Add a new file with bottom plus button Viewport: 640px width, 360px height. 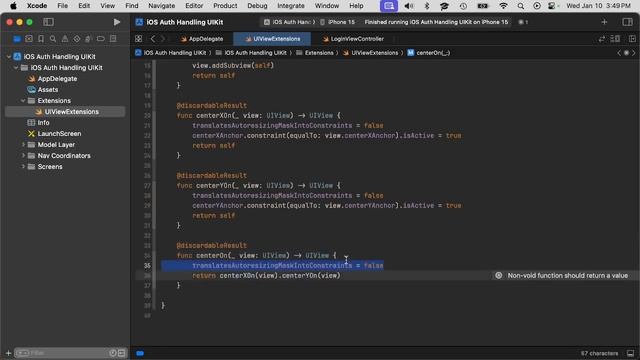[8, 353]
